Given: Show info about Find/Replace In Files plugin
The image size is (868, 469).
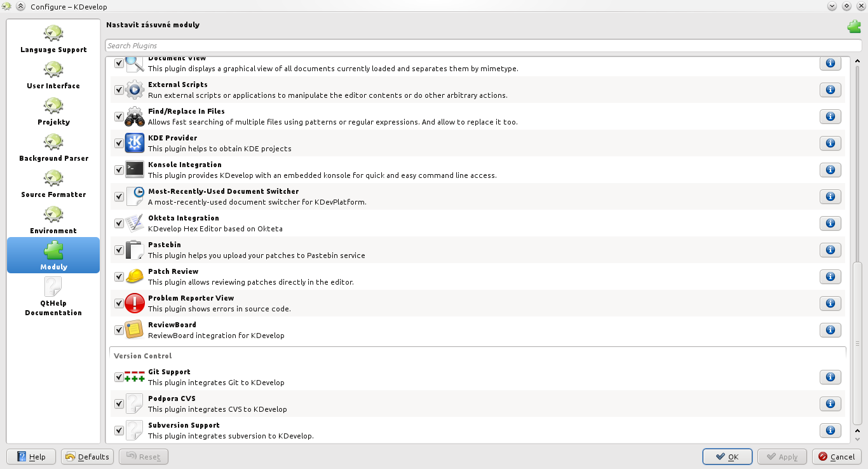Looking at the screenshot, I should point(830,116).
